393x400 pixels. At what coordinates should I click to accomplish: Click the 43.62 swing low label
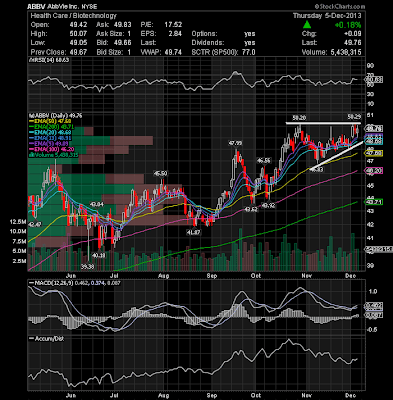pyautogui.click(x=251, y=210)
